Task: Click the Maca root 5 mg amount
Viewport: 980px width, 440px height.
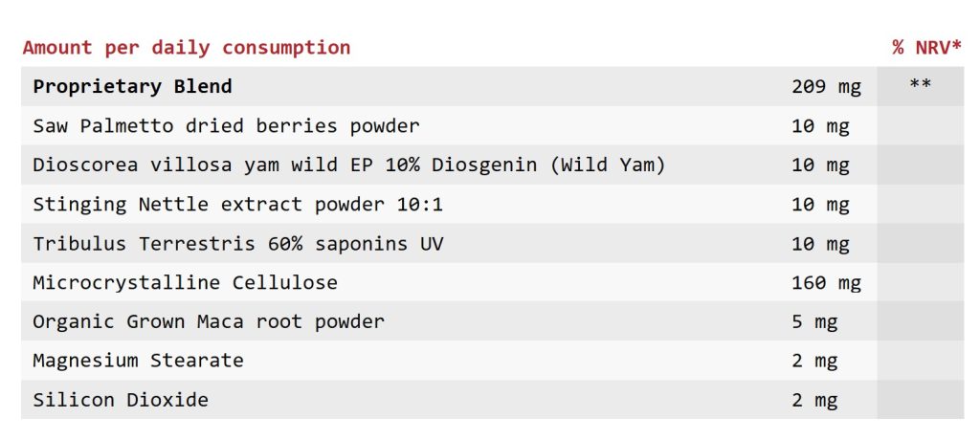Action: 815,321
